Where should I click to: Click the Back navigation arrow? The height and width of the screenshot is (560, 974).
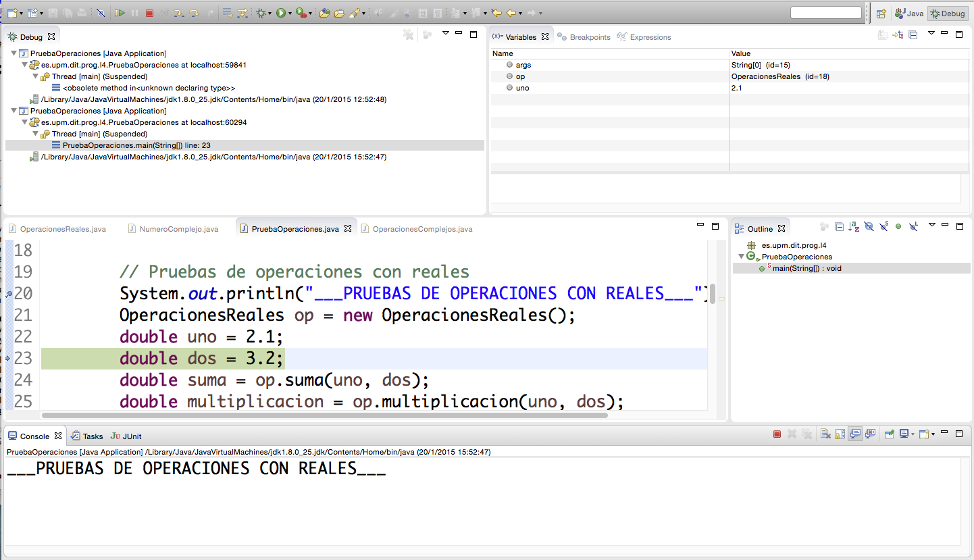point(511,13)
